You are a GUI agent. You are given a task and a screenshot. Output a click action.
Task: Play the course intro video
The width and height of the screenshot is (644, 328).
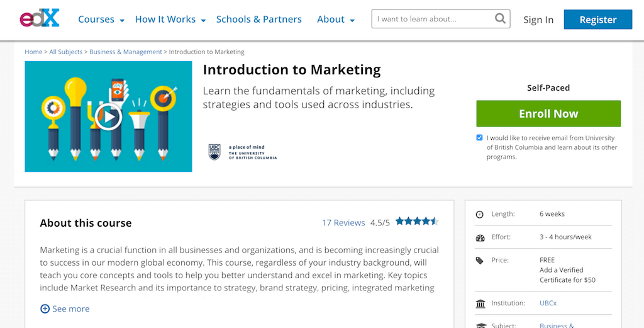[108, 116]
